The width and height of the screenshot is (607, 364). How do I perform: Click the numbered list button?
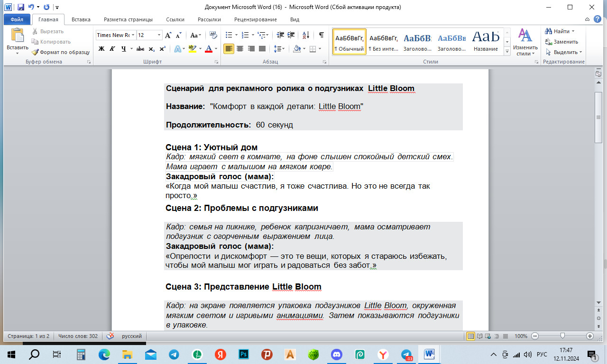(x=245, y=35)
